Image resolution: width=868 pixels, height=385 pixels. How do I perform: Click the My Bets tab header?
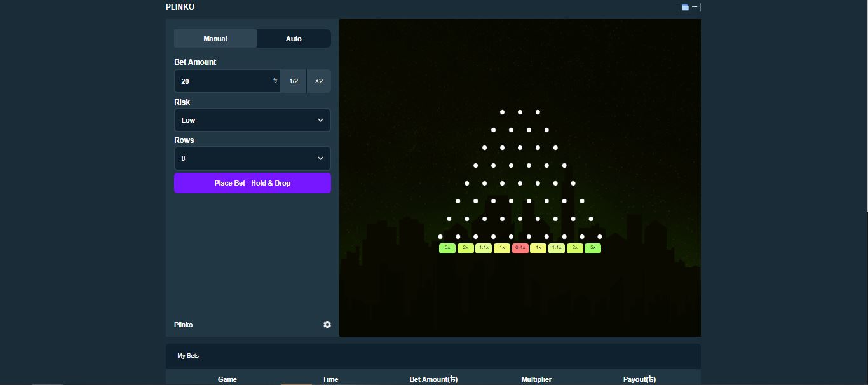pos(188,356)
